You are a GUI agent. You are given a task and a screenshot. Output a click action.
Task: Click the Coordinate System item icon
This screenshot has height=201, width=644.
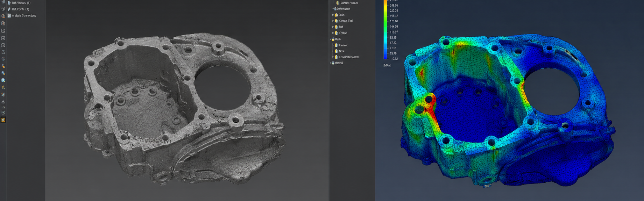click(x=336, y=57)
